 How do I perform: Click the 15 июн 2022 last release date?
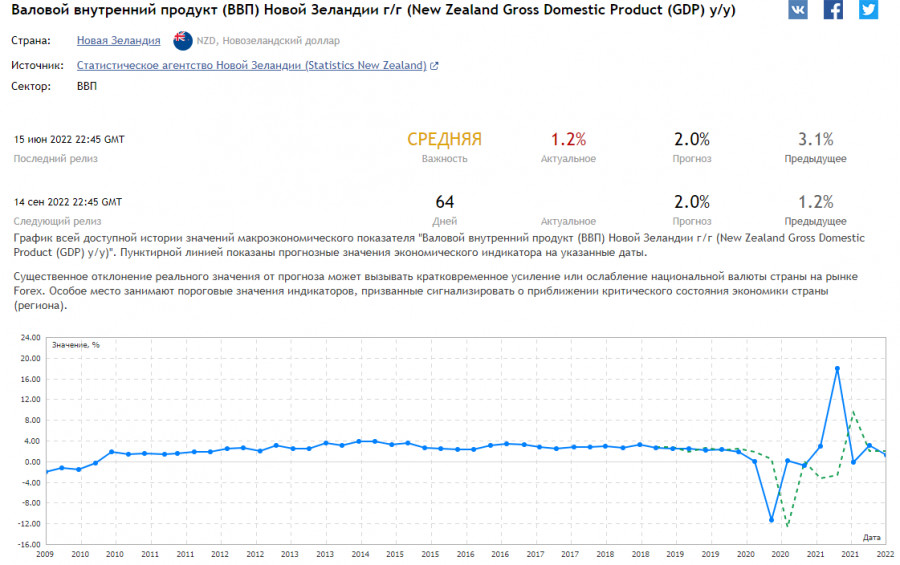pyautogui.click(x=69, y=139)
